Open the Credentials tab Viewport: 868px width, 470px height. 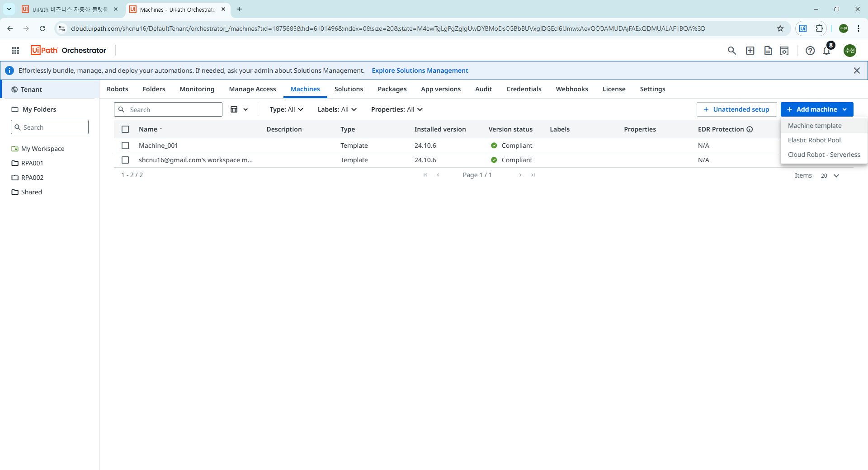coord(524,89)
